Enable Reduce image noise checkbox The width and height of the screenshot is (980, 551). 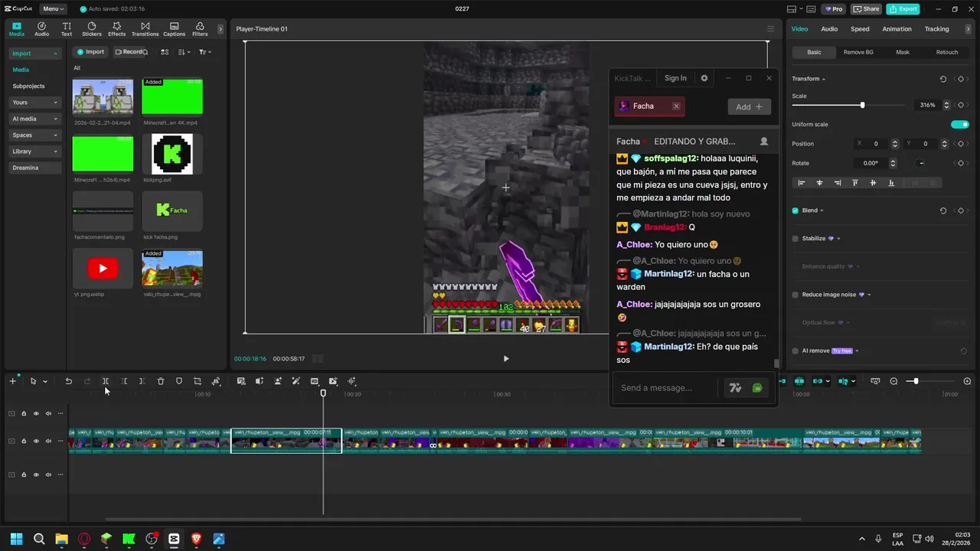coord(795,295)
